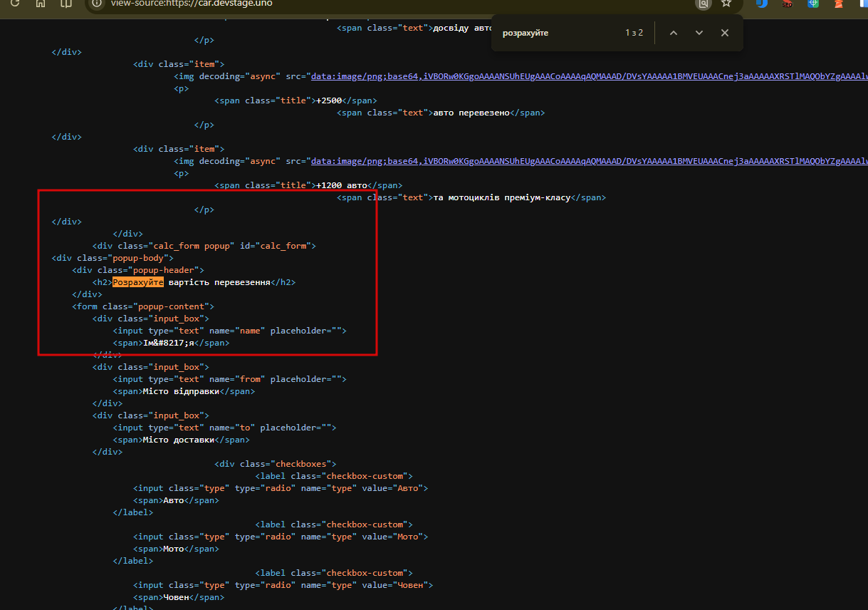Click the line with id="calc_form"
The image size is (868, 610).
coord(204,246)
